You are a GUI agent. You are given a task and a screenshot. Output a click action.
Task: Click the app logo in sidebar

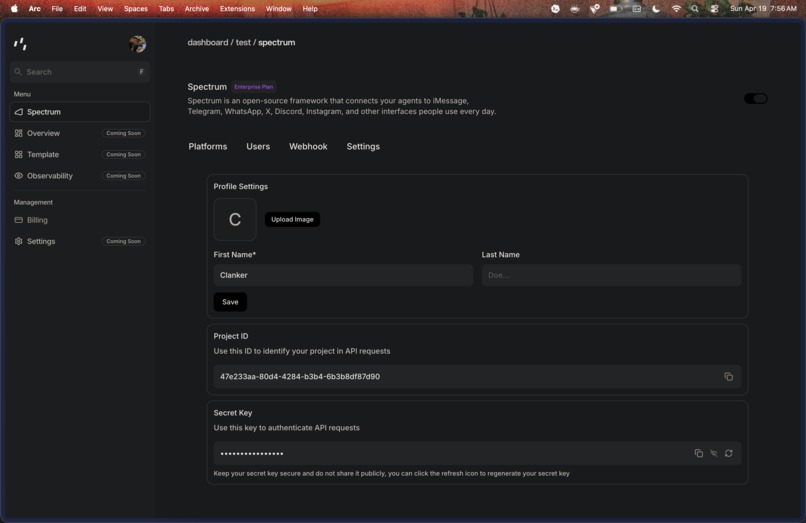tap(20, 44)
